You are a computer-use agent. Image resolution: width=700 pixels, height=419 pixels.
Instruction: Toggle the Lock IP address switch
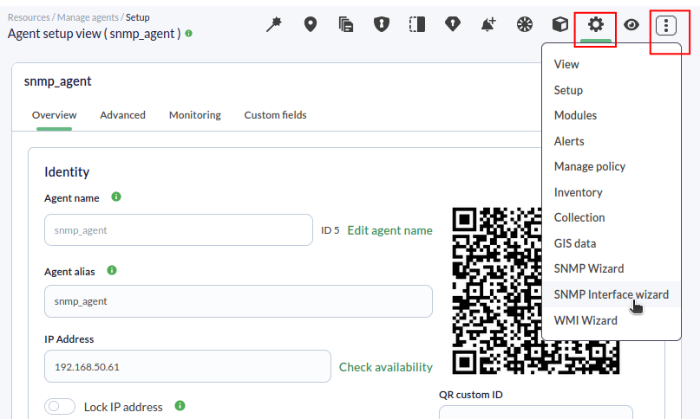point(59,407)
